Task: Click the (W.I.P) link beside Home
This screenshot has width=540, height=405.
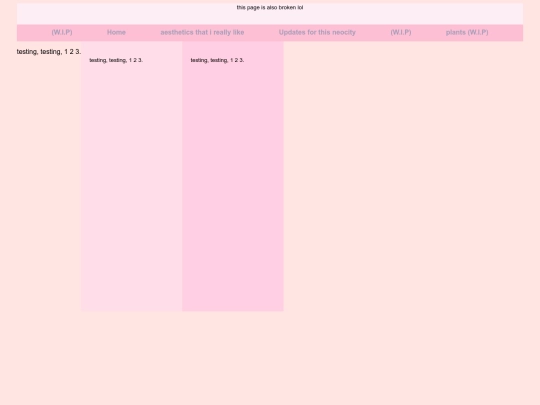Action: 62,32
